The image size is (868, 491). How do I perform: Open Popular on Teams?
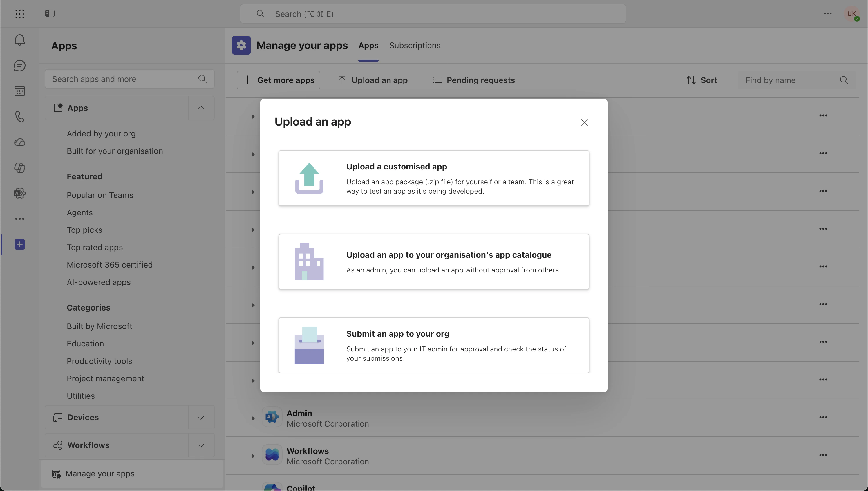[100, 195]
